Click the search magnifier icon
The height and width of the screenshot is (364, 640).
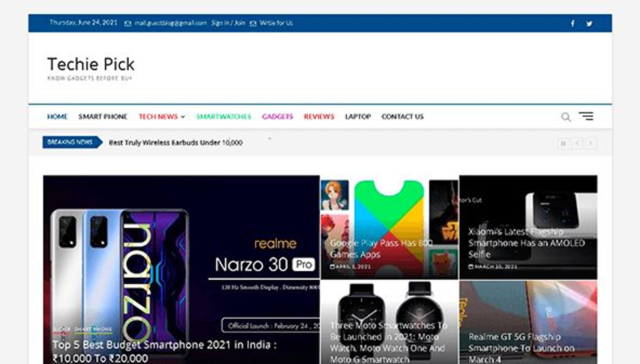coord(566,117)
